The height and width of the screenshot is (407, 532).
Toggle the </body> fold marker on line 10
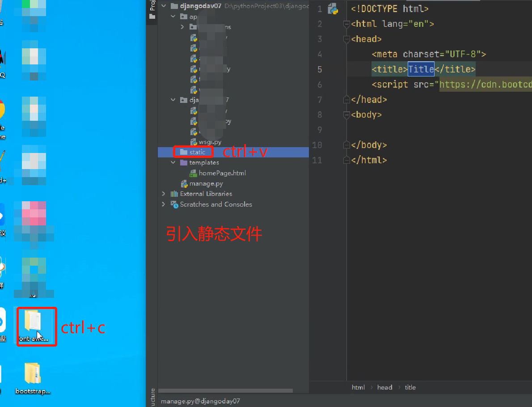346,145
